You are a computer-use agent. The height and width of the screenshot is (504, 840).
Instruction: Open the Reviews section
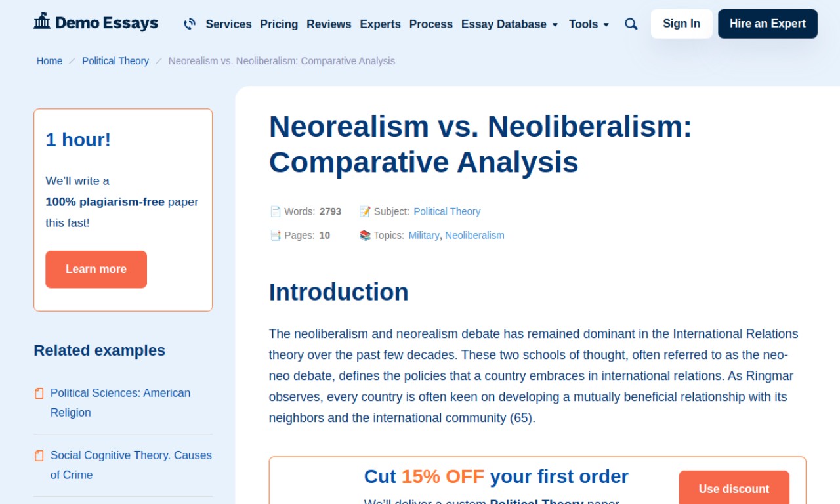(x=329, y=24)
